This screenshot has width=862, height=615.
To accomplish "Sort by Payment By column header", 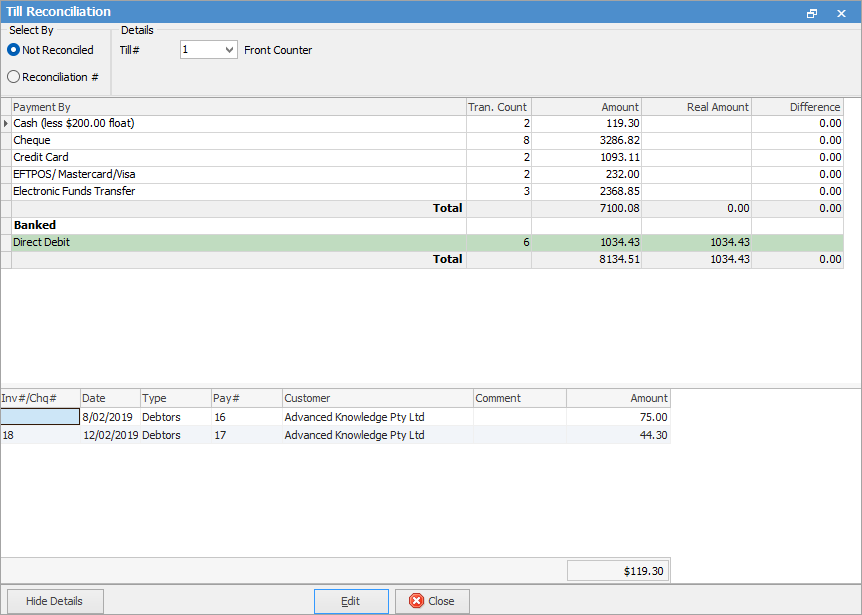I will pos(238,107).
